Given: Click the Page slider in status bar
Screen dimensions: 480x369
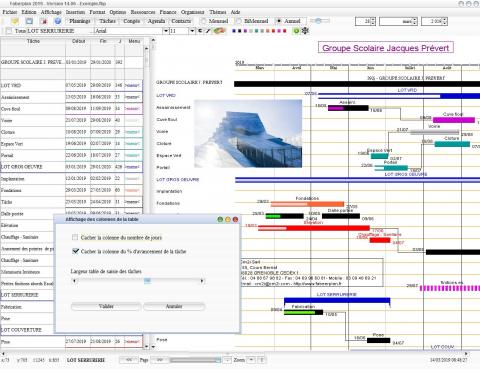Looking at the screenshot, I should tap(195, 360).
